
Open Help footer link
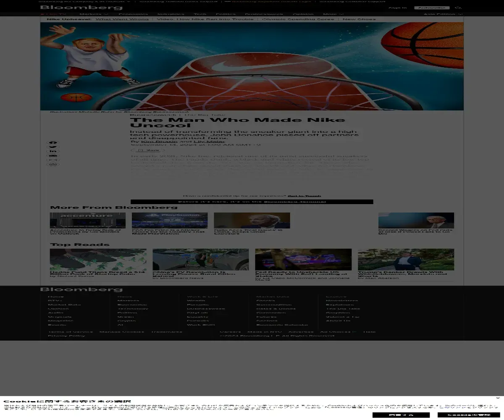[370, 332]
